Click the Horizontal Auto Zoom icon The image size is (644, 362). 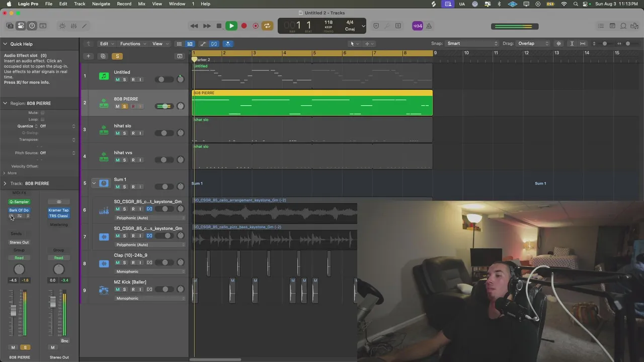coord(583,44)
